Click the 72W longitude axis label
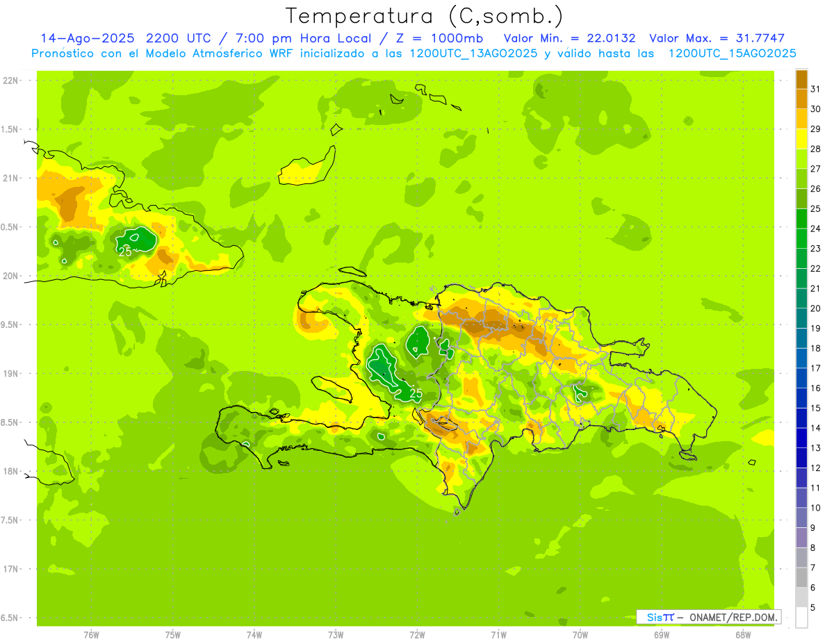834x644 pixels. point(417,634)
